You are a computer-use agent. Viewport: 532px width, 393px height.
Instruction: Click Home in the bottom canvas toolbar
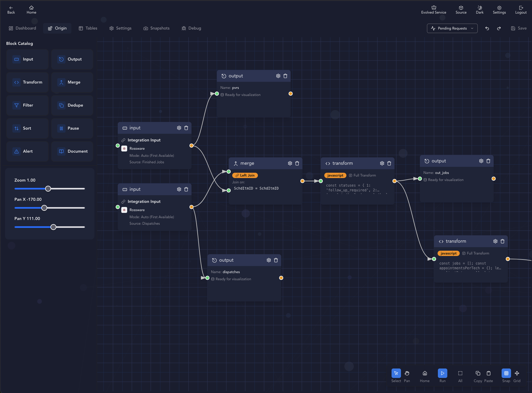425,373
